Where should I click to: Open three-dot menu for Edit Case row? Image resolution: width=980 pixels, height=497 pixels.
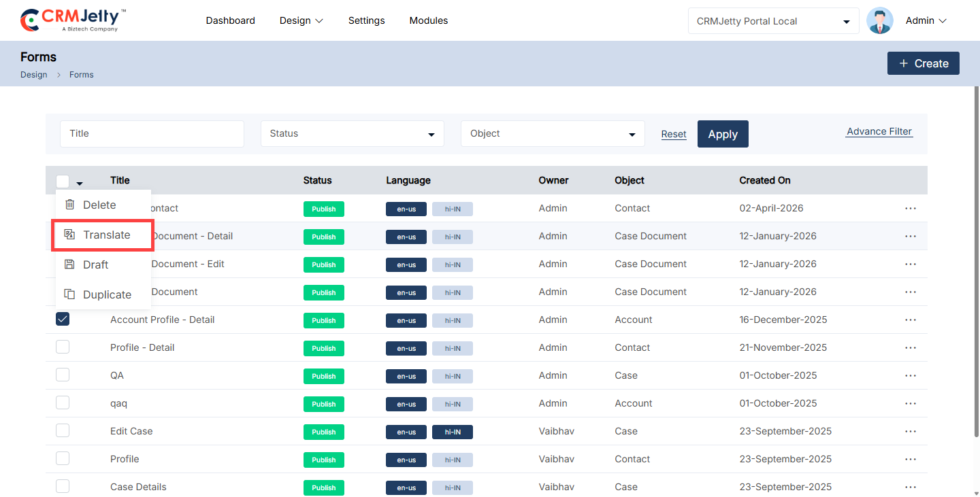(x=911, y=431)
